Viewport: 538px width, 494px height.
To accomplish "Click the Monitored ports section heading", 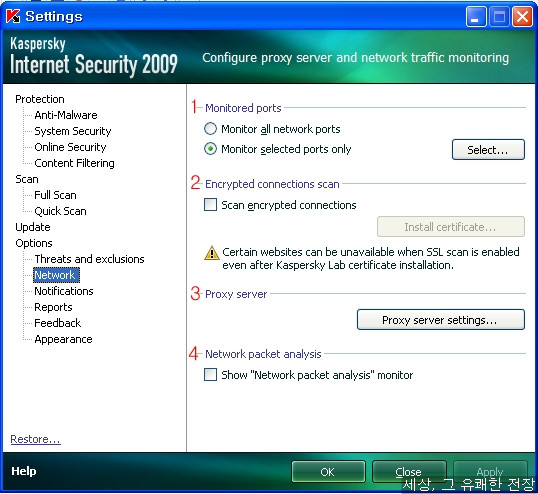I will point(243,108).
